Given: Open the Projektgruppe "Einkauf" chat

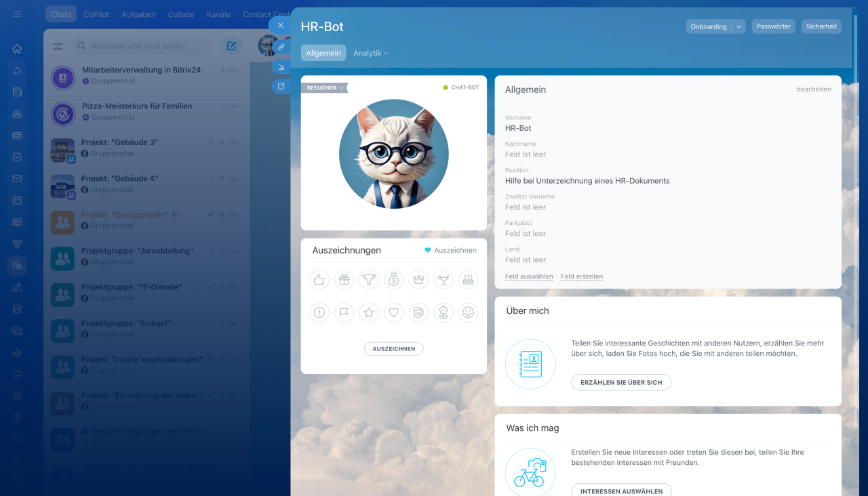Looking at the screenshot, I should (x=146, y=331).
